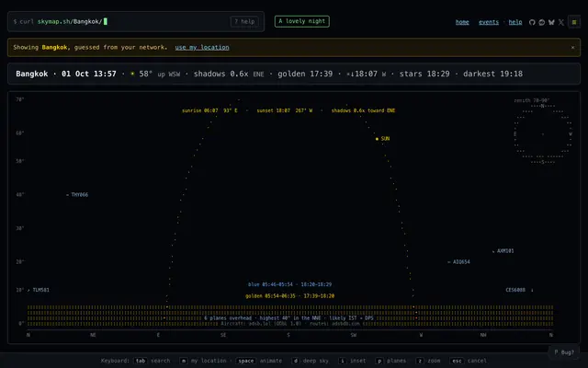
Task: Toggle planes with the p key hint
Action: tap(390, 361)
